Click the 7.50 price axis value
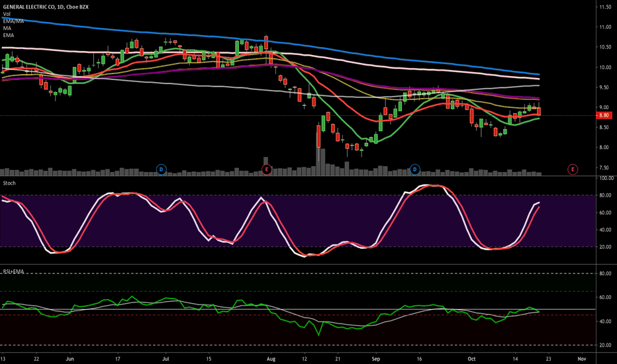The height and width of the screenshot is (364, 617). (605, 167)
